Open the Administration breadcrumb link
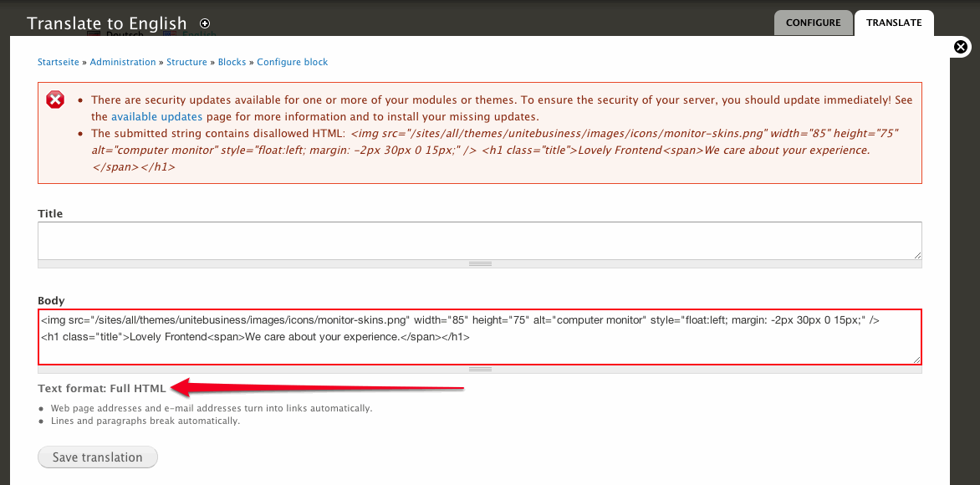This screenshot has height=485, width=980. point(123,61)
